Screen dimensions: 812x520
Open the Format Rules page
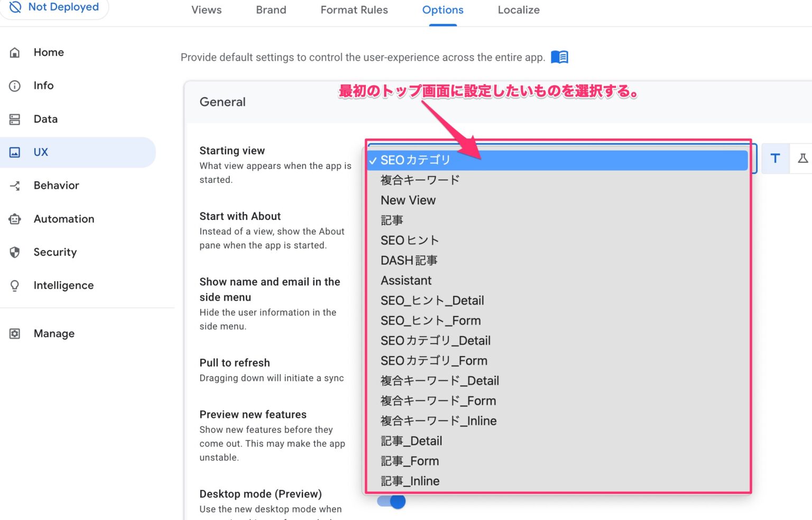coord(354,10)
